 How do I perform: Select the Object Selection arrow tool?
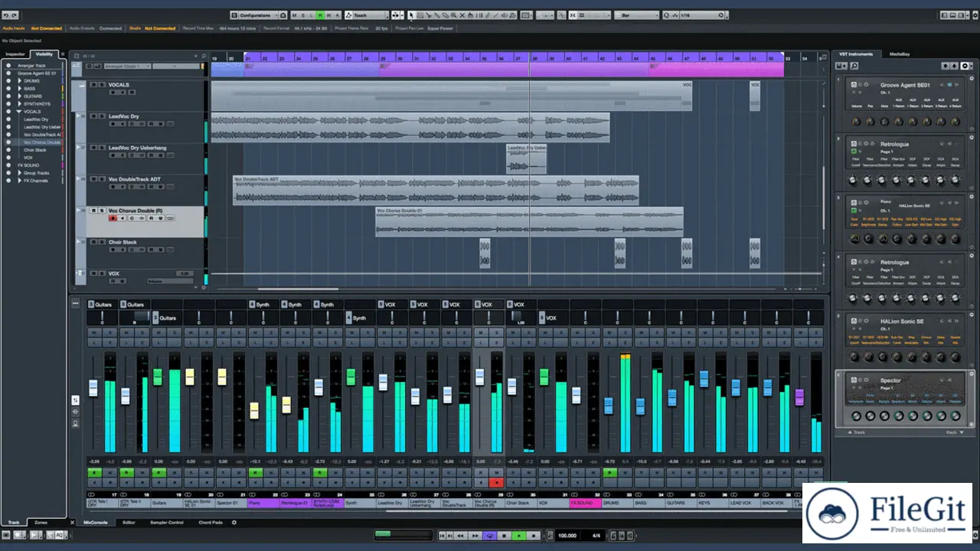(411, 15)
